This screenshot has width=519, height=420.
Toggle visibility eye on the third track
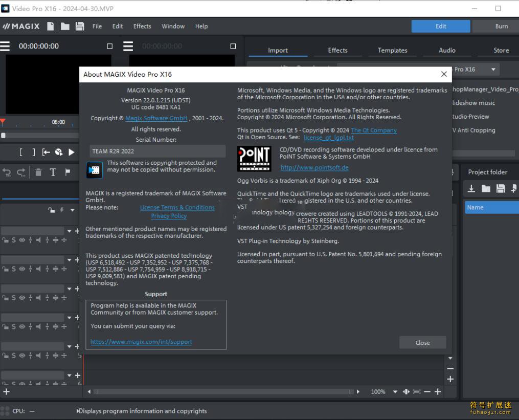(x=22, y=297)
